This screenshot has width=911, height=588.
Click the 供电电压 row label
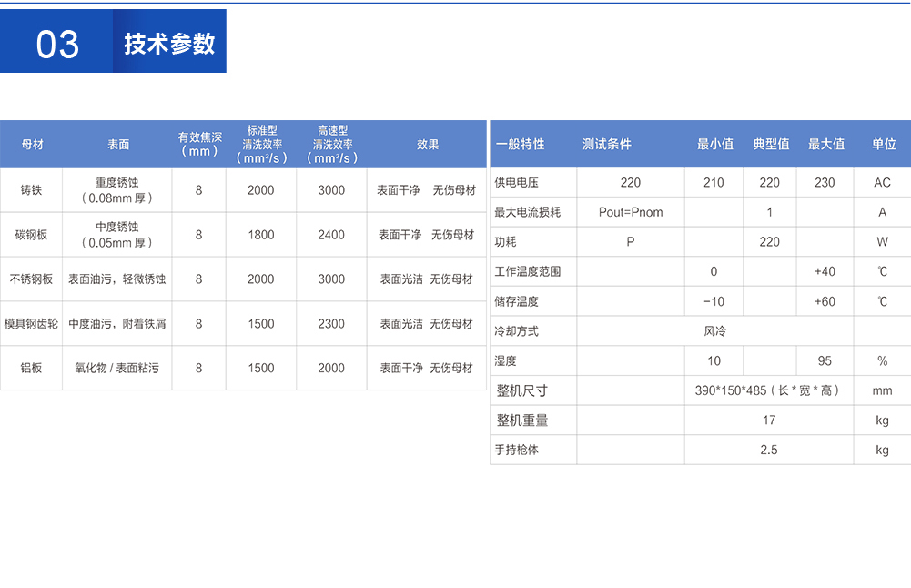click(516, 182)
